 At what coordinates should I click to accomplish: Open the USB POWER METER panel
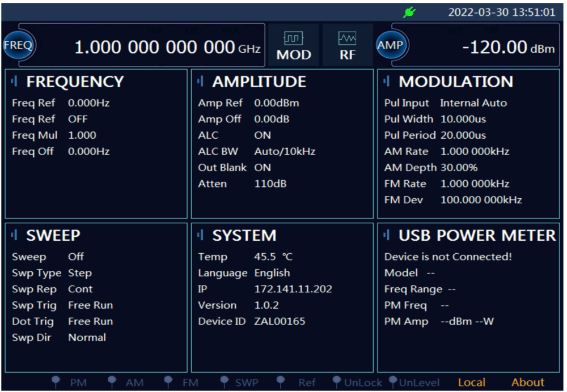(x=476, y=236)
